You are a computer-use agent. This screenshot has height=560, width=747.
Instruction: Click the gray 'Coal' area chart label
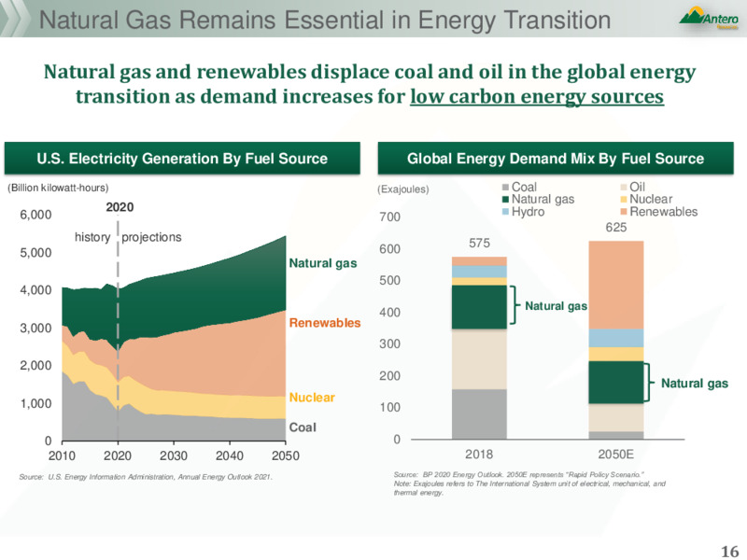pos(303,427)
